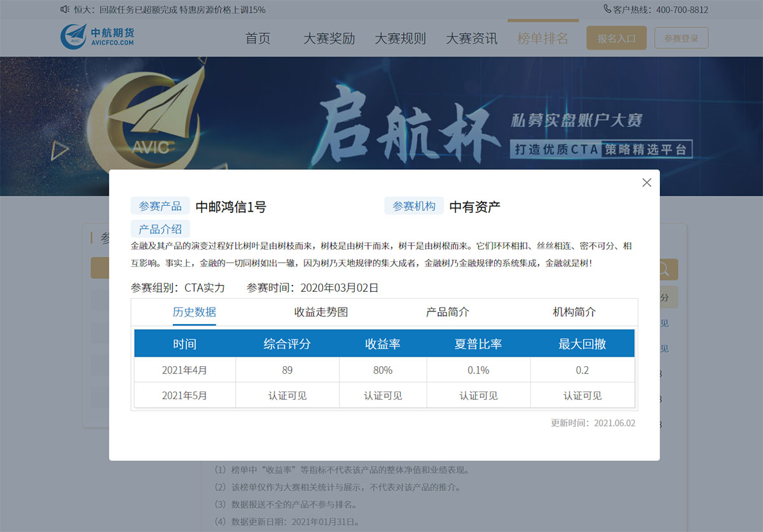Image resolution: width=763 pixels, height=532 pixels.
Task: Click the 参赛时间：2020年03月02日 text
Action: [x=313, y=287]
